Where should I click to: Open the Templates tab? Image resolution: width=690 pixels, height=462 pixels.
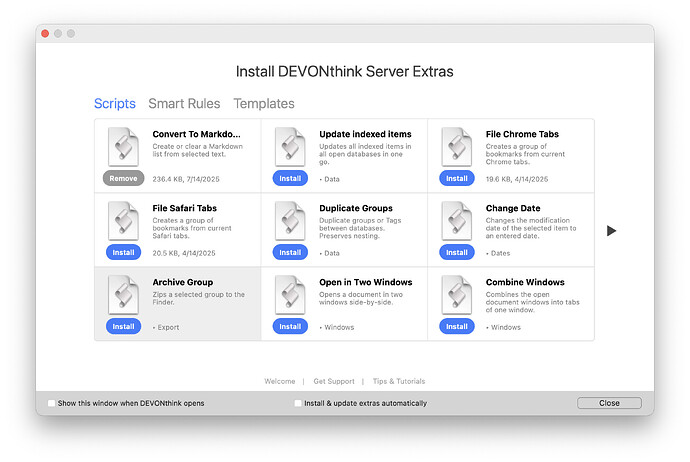[x=264, y=103]
